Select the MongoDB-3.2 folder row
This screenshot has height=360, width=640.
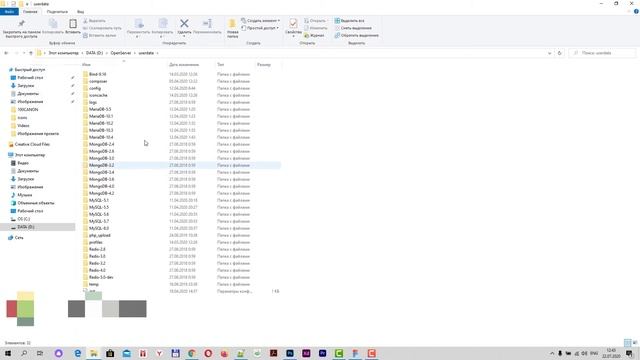point(181,165)
